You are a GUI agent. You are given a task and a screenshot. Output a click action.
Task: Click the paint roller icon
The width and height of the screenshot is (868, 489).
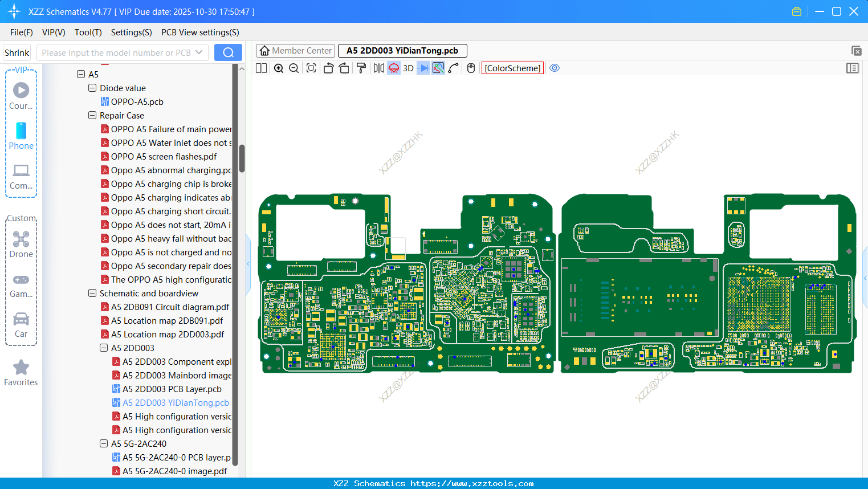tap(361, 68)
